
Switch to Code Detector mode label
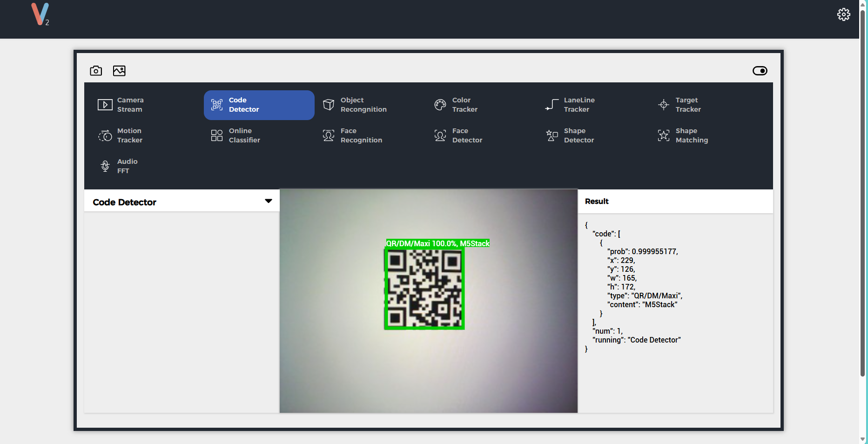pyautogui.click(x=244, y=105)
